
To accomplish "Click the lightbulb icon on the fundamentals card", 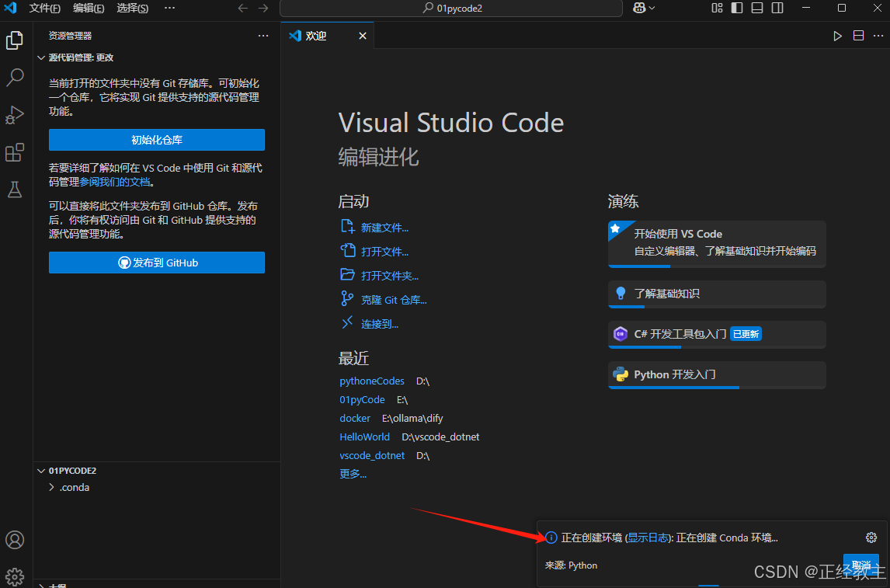I will tap(621, 294).
